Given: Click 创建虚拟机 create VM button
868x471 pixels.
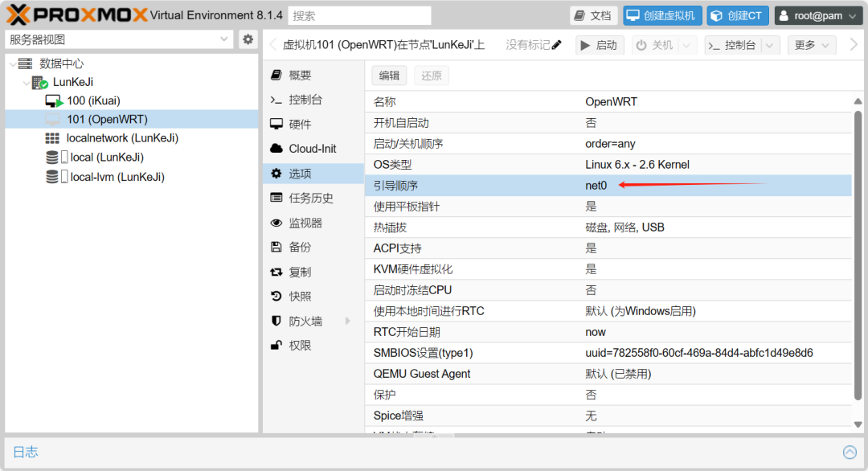Looking at the screenshot, I should [x=662, y=15].
